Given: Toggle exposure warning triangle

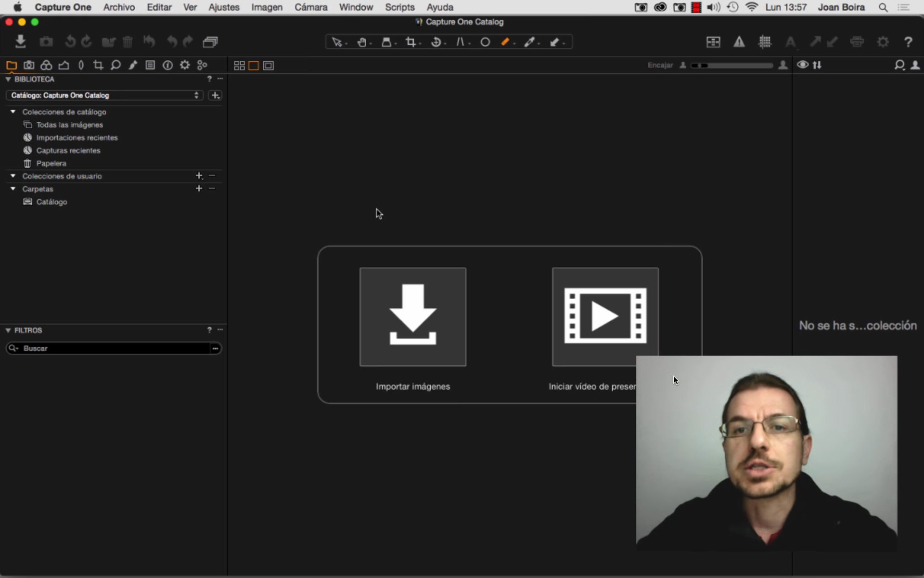Looking at the screenshot, I should coord(739,42).
